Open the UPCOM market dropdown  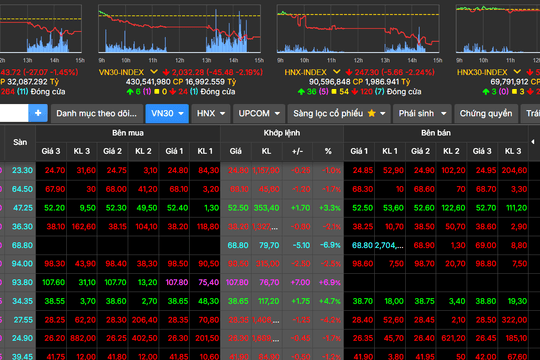259,113
